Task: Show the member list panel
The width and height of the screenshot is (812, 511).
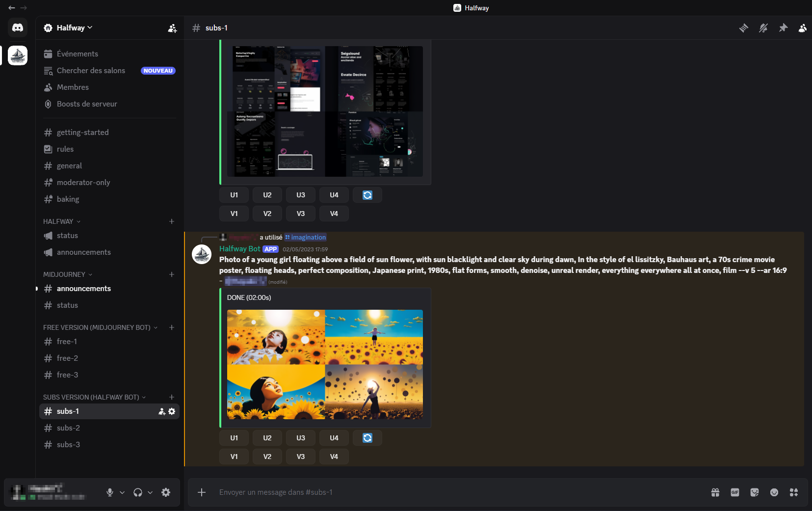Action: pyautogui.click(x=802, y=28)
